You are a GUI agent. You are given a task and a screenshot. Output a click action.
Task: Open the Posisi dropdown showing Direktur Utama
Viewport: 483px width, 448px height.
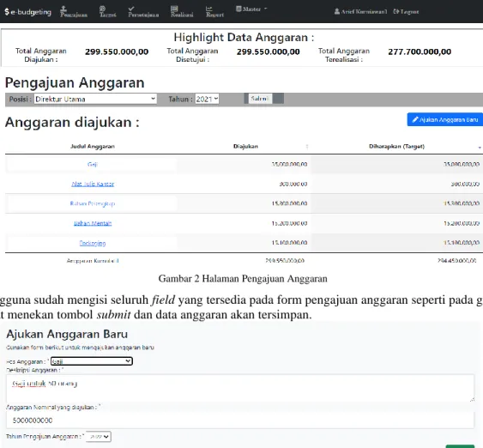coord(95,99)
